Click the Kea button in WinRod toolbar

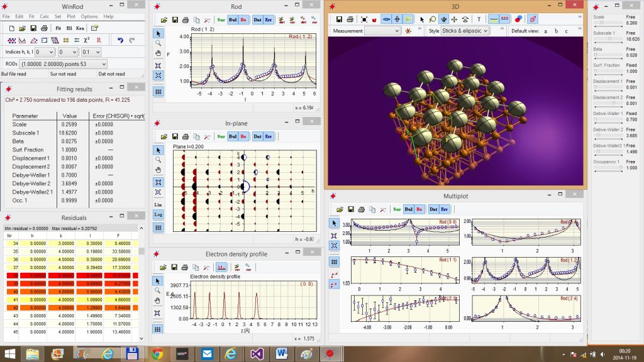(x=80, y=28)
